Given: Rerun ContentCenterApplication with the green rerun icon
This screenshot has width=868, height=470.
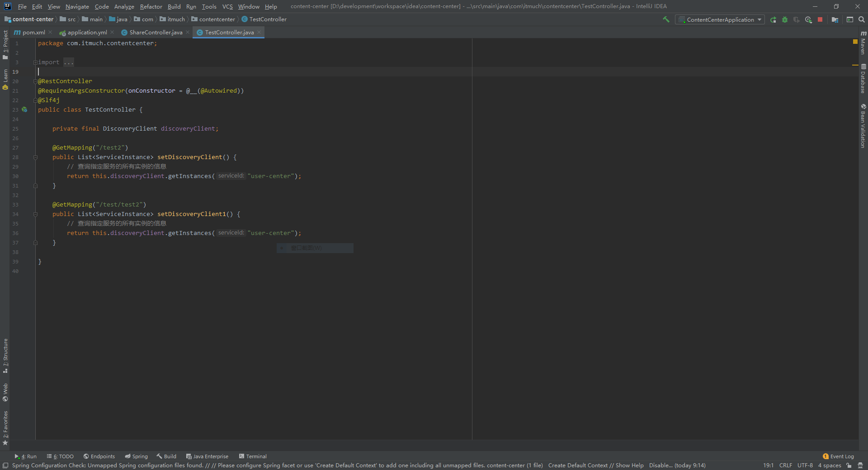Looking at the screenshot, I should pos(773,19).
